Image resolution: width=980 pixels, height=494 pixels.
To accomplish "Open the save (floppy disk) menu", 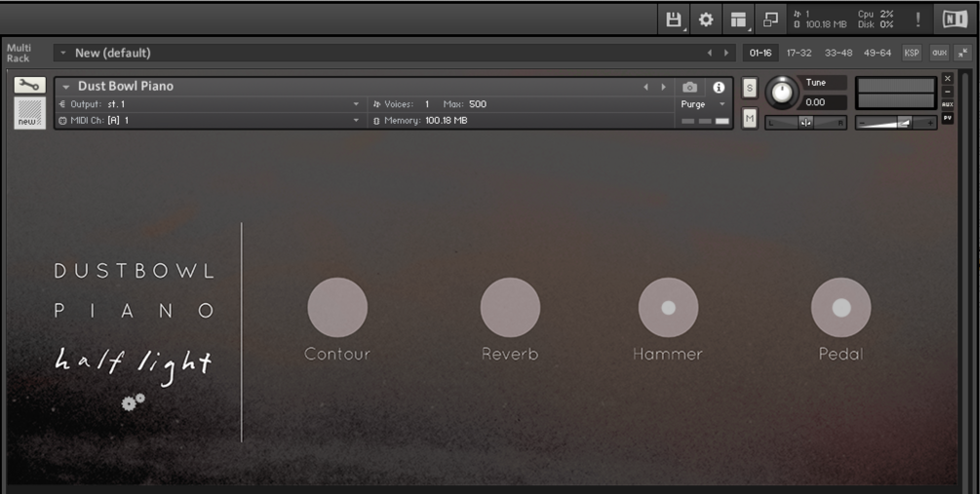I will 673,20.
